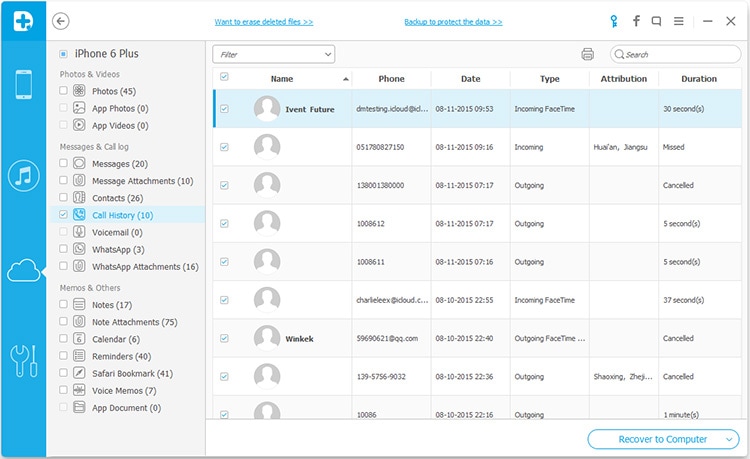Click the back arrow button

click(61, 21)
